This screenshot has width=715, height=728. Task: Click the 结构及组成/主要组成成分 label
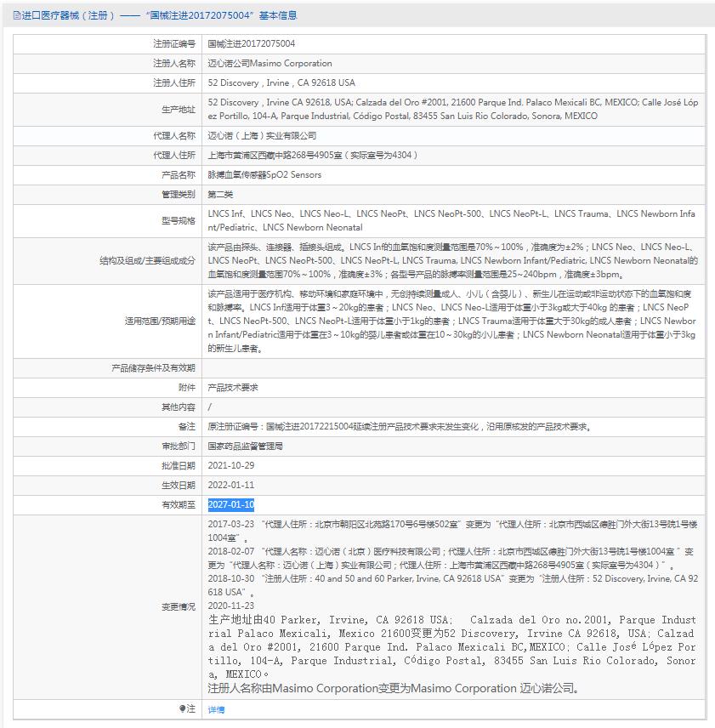[148, 260]
